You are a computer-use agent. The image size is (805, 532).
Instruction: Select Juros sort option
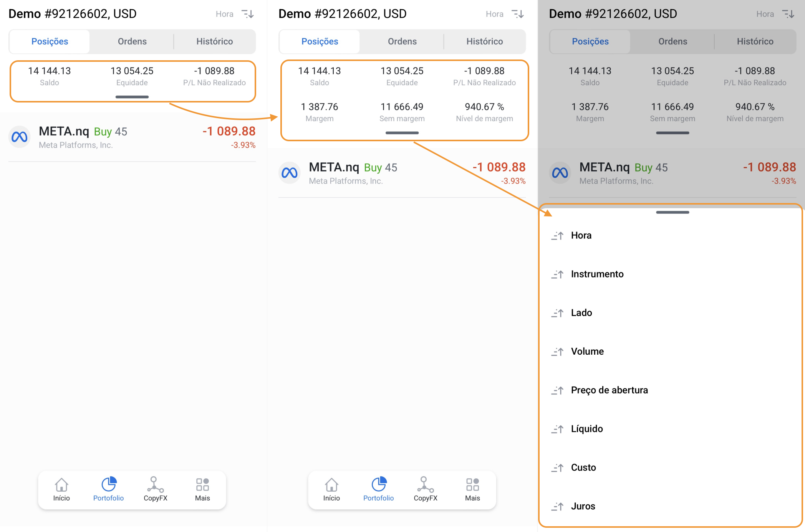click(x=583, y=506)
